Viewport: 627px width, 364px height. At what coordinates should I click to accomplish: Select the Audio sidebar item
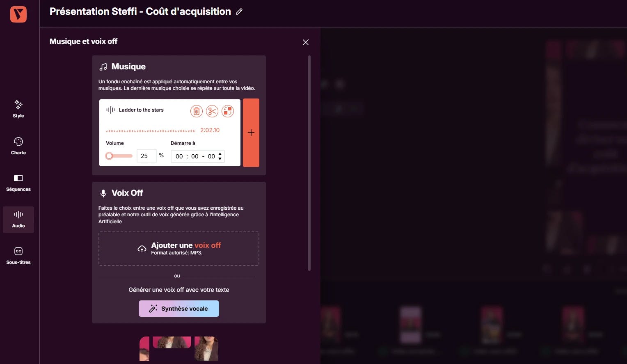18,220
